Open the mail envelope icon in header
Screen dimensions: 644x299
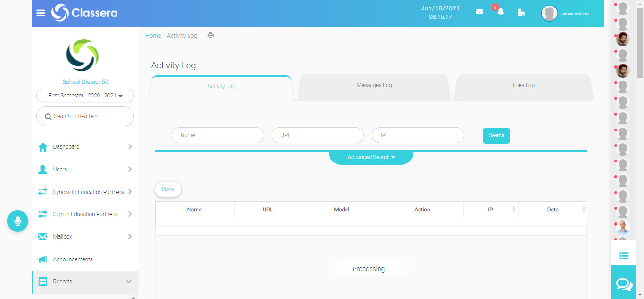[x=479, y=12]
